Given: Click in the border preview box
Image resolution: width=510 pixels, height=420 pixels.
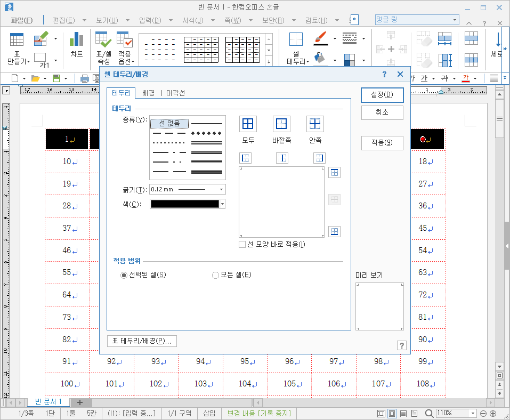Looking at the screenshot, I should [x=282, y=202].
